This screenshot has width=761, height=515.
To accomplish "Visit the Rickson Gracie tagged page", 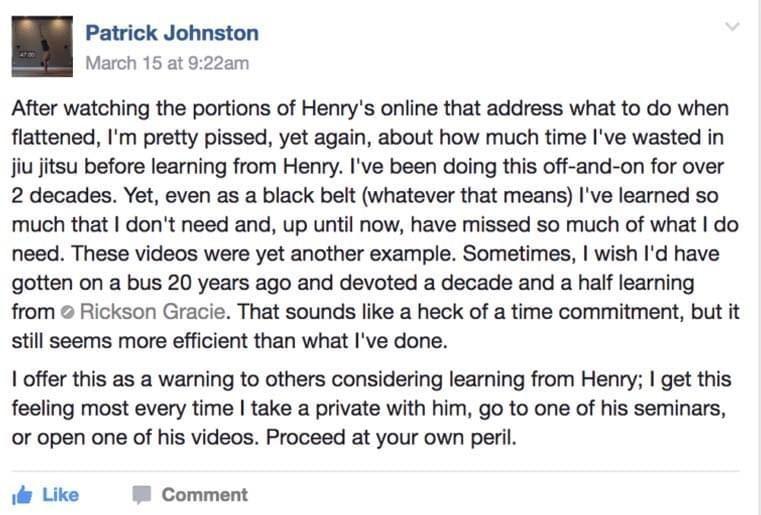I will pyautogui.click(x=152, y=312).
